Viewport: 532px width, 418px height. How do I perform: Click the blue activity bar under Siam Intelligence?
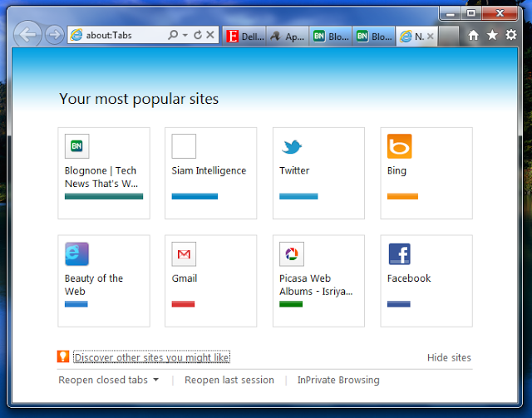click(195, 196)
